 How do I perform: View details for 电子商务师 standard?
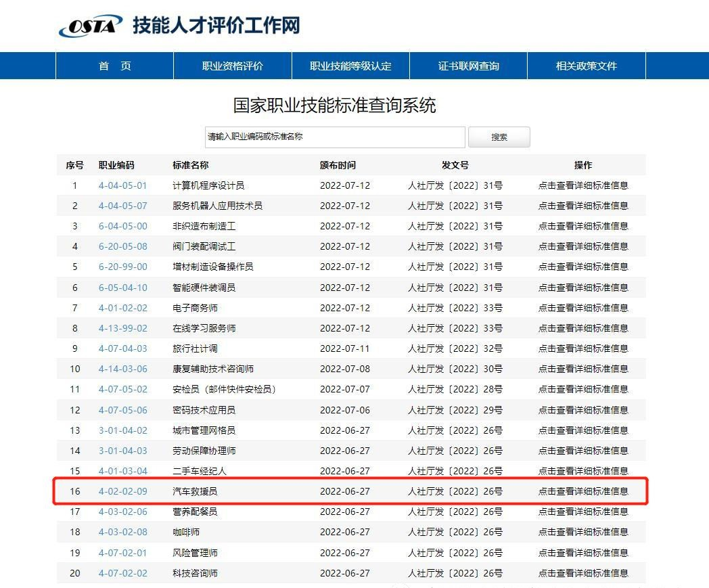tap(582, 308)
